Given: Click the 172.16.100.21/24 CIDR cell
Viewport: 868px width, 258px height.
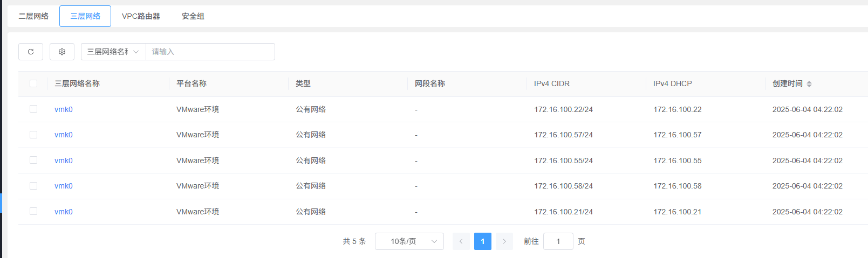Looking at the screenshot, I should pyautogui.click(x=564, y=212).
